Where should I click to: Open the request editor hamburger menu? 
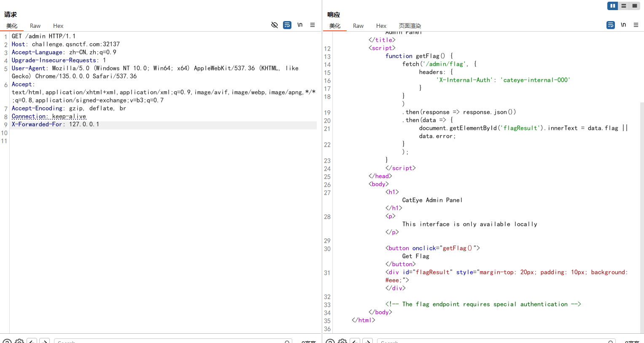(x=313, y=25)
